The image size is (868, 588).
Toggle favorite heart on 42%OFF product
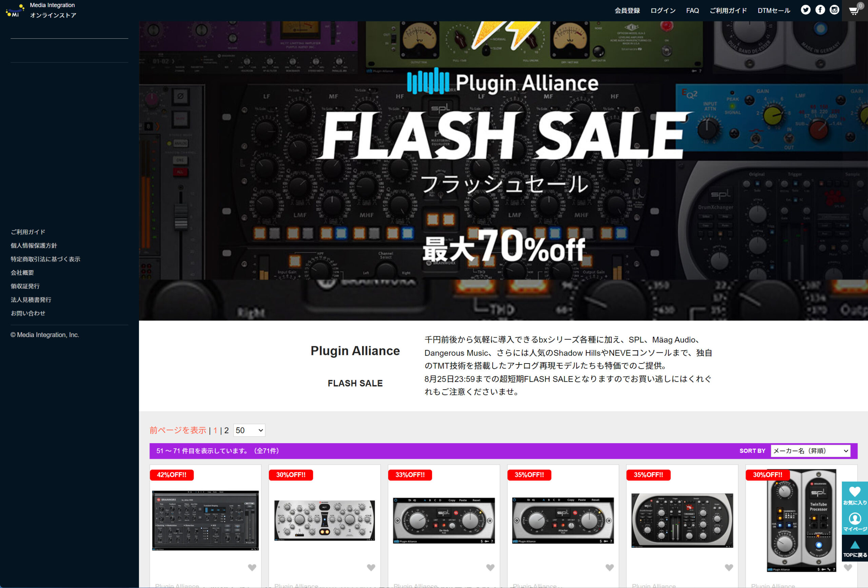pyautogui.click(x=252, y=567)
